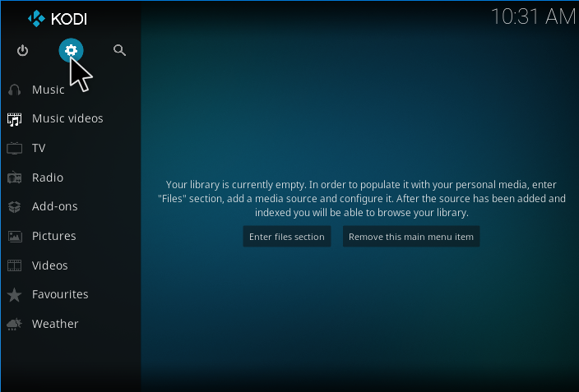The image size is (579, 392).
Task: Click the Pictures icon
Action: [15, 236]
